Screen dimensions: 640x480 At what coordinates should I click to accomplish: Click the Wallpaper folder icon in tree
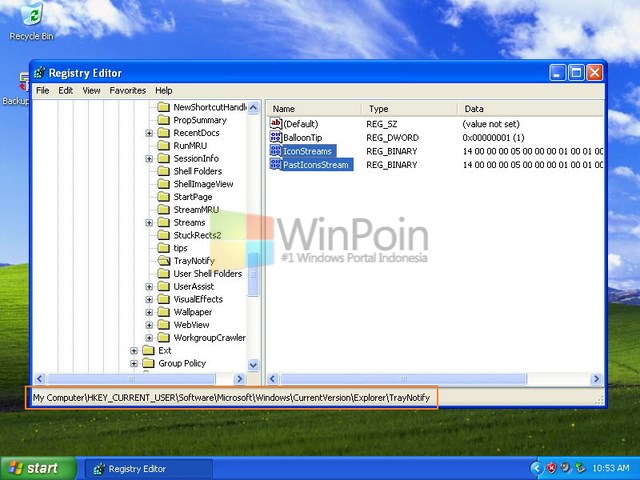click(164, 312)
